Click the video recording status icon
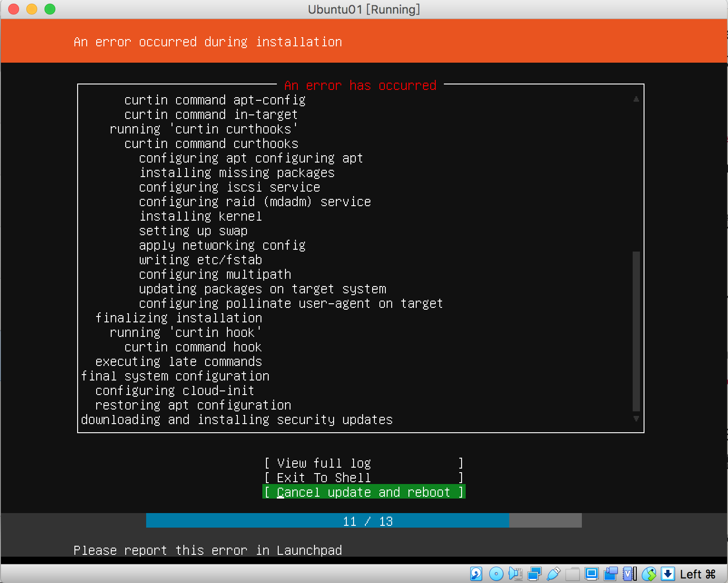 coord(611,574)
